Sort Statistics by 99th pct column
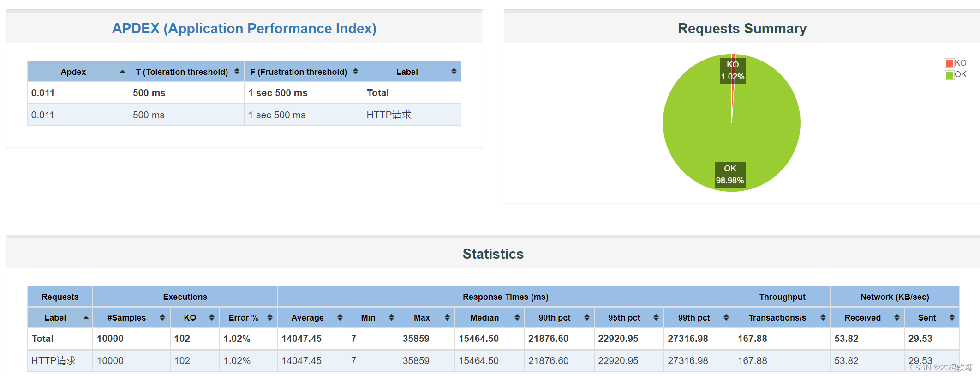Viewport: 980px width, 376px height. click(x=699, y=317)
